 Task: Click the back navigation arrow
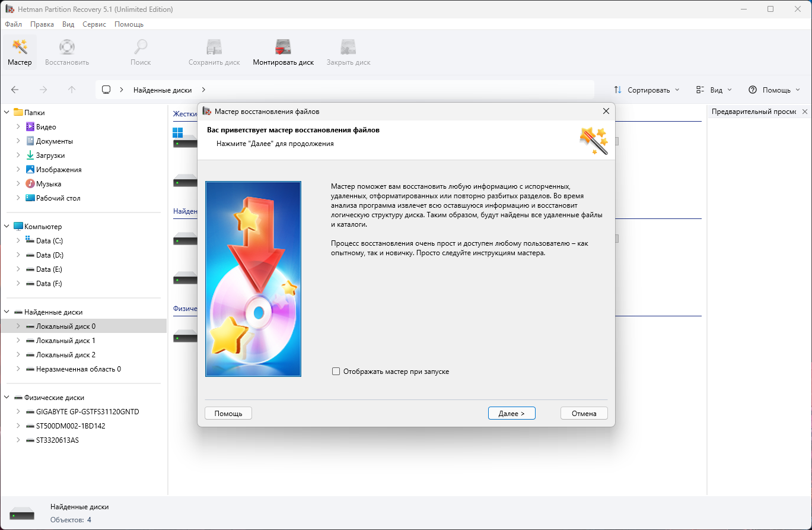tap(15, 90)
